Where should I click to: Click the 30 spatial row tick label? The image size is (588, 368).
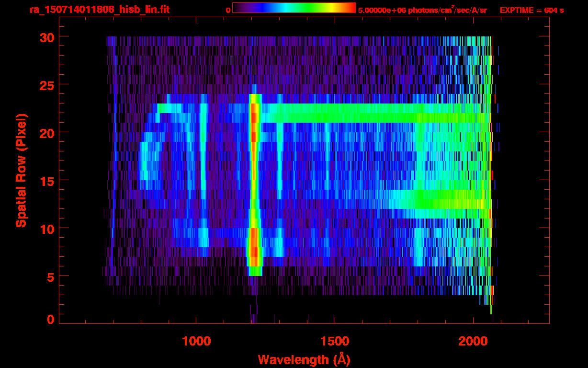(x=47, y=36)
